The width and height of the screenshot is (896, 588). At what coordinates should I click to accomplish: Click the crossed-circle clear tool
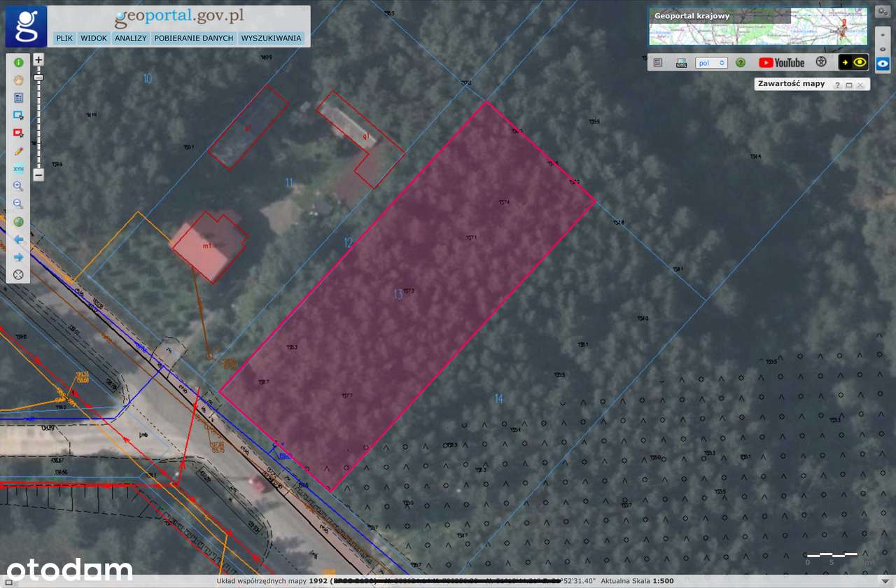18,274
